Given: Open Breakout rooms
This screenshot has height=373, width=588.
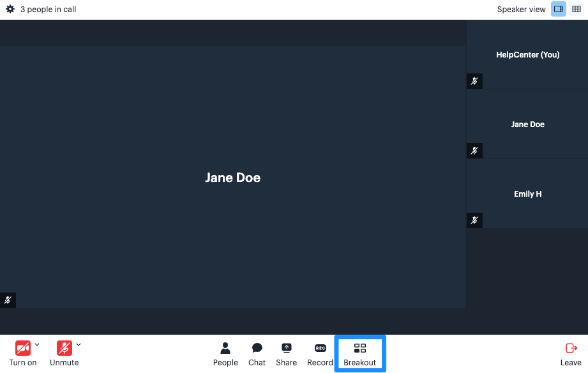Looking at the screenshot, I should [x=359, y=354].
